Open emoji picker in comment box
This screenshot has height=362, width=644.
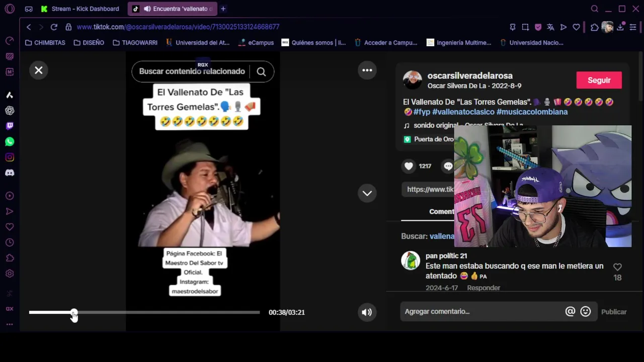586,312
